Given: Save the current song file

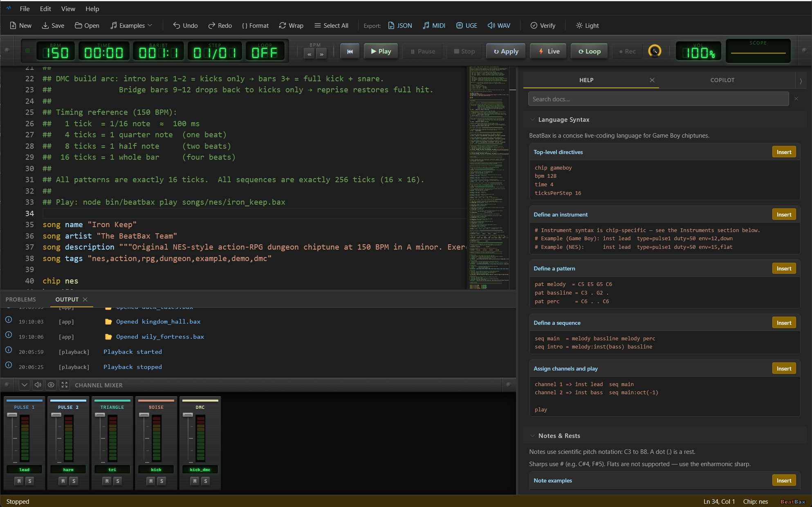Looking at the screenshot, I should [53, 25].
